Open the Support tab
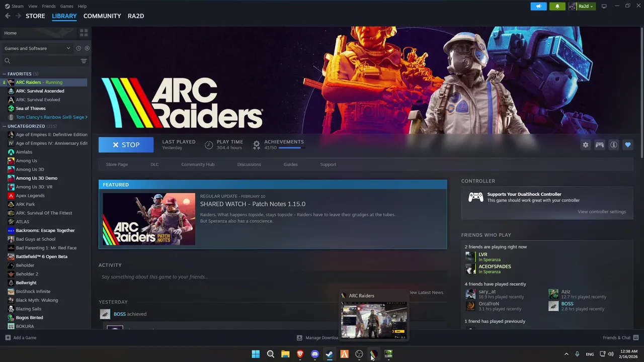The image size is (644, 362). coord(328,164)
